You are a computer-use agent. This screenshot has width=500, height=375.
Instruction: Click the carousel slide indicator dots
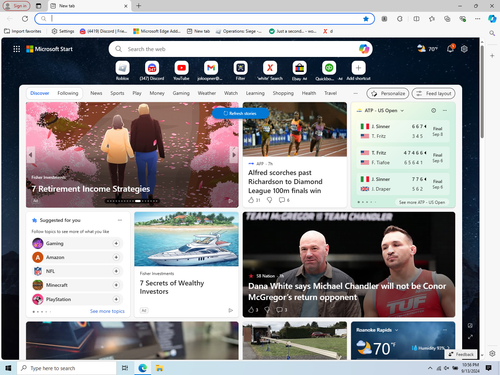[132, 201]
